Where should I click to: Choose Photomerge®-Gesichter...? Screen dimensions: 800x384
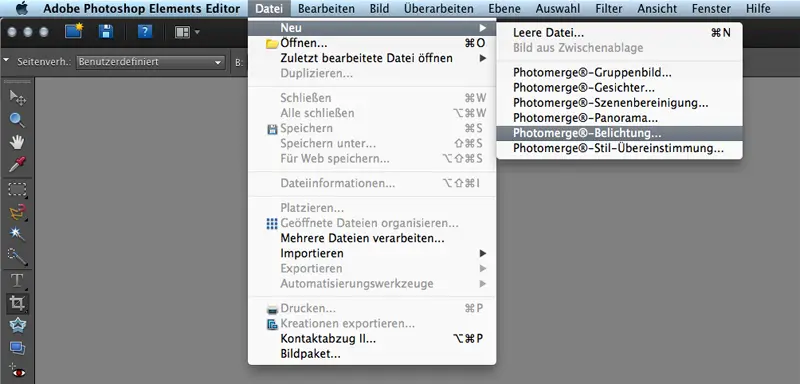(619, 88)
